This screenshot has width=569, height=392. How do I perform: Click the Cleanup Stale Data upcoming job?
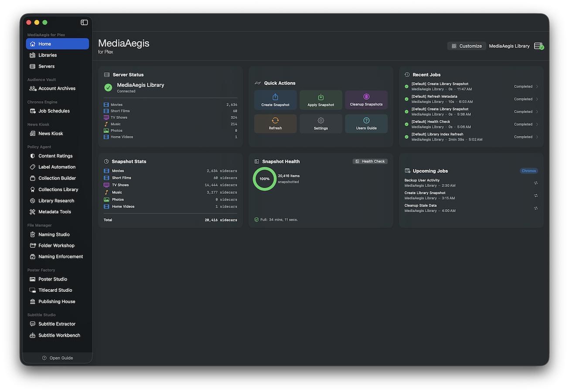(x=471, y=208)
